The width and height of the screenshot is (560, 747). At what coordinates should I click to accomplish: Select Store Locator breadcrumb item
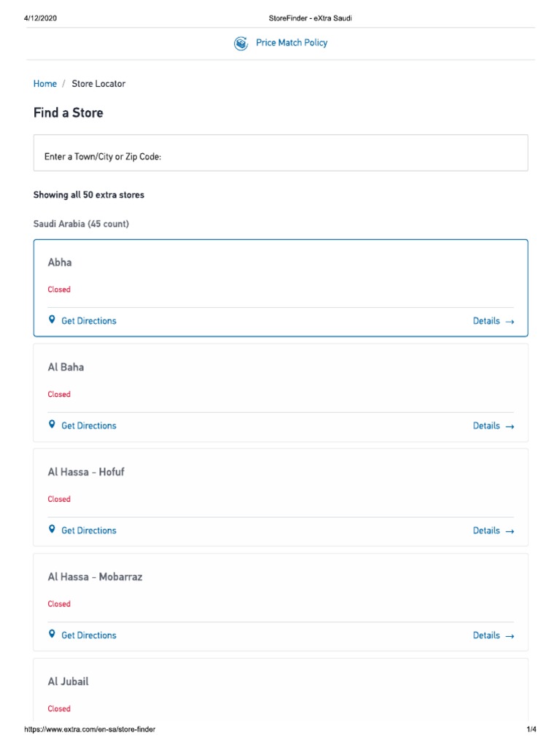(x=98, y=84)
